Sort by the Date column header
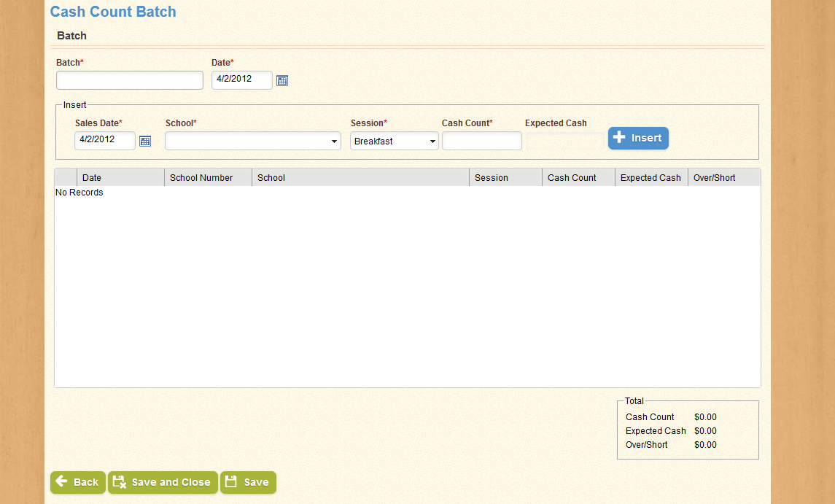The width and height of the screenshot is (835, 504). pos(120,178)
